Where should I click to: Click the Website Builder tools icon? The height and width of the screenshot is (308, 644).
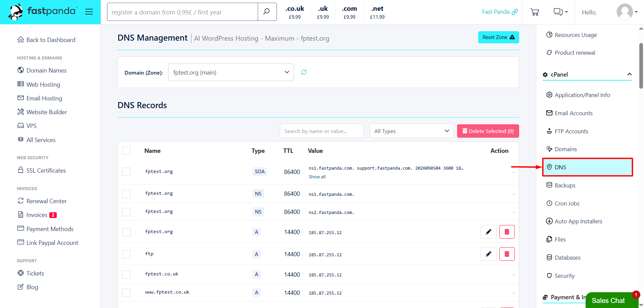pyautogui.click(x=20, y=112)
